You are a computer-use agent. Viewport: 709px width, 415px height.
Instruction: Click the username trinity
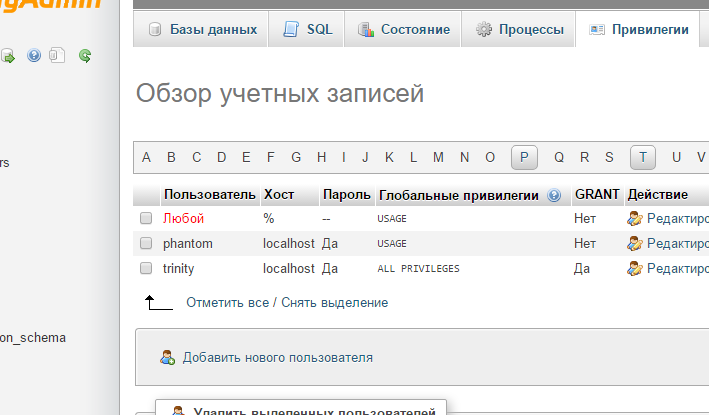point(179,269)
